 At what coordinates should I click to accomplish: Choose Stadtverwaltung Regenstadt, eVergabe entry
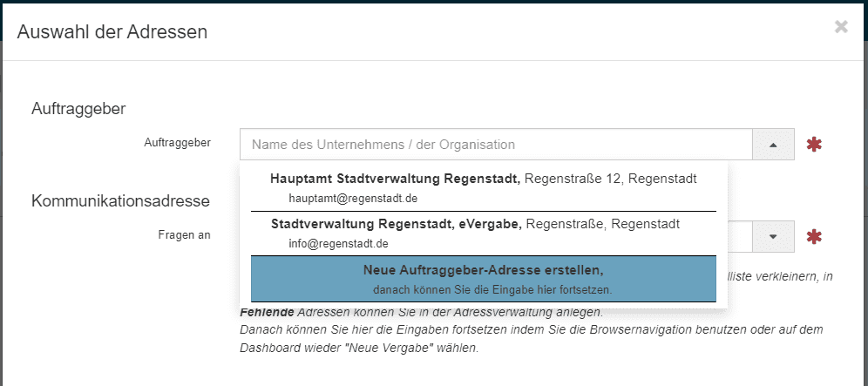click(484, 234)
